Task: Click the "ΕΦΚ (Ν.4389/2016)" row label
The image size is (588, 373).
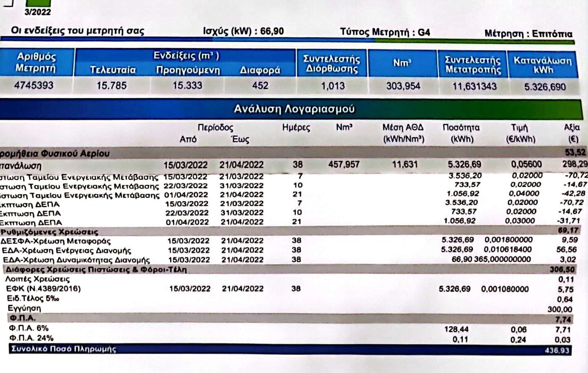Action: point(43,289)
